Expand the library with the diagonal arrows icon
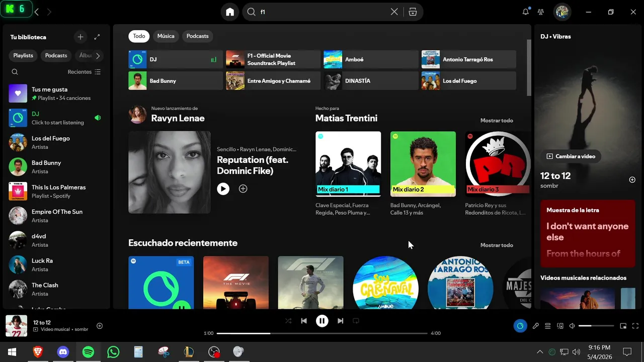This screenshot has width=644, height=362. click(97, 37)
